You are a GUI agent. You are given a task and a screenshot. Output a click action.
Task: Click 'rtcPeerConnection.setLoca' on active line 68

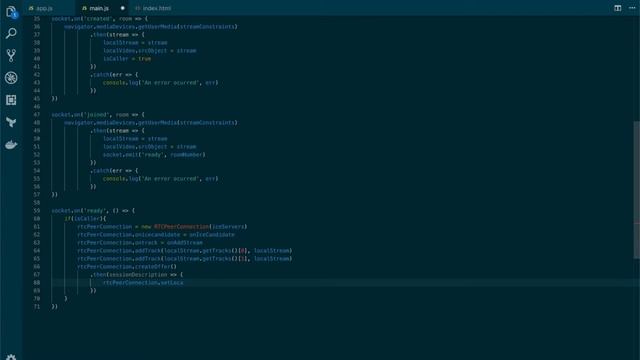pyautogui.click(x=143, y=282)
